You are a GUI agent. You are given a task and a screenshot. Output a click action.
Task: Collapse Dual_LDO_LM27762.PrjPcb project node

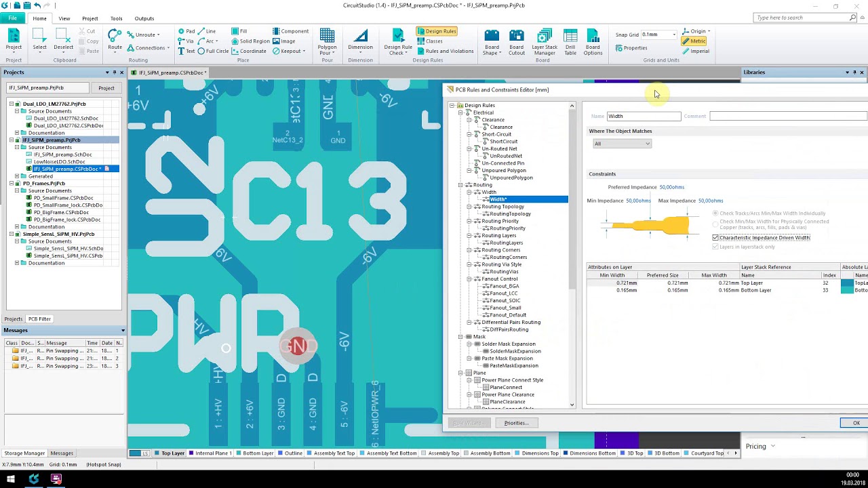pyautogui.click(x=11, y=104)
